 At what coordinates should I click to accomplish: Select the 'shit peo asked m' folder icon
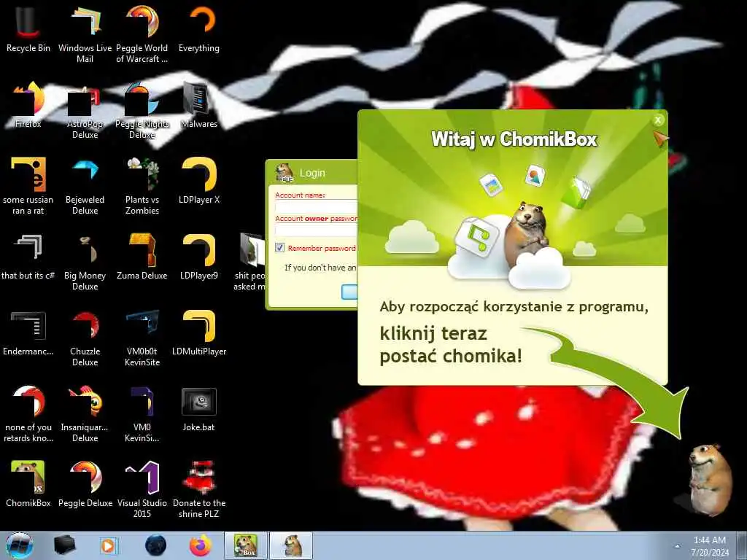tap(249, 261)
